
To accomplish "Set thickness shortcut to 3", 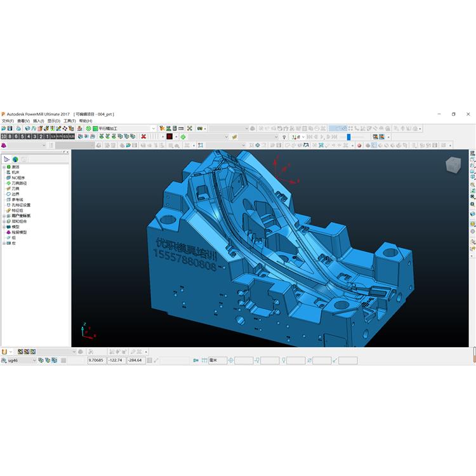I will [x=35, y=136].
